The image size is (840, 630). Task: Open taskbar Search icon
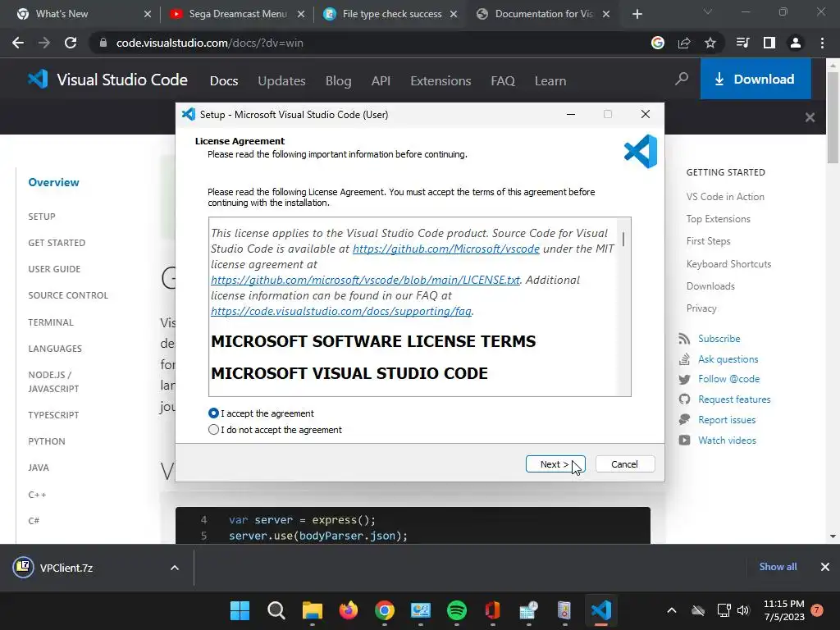click(x=276, y=610)
